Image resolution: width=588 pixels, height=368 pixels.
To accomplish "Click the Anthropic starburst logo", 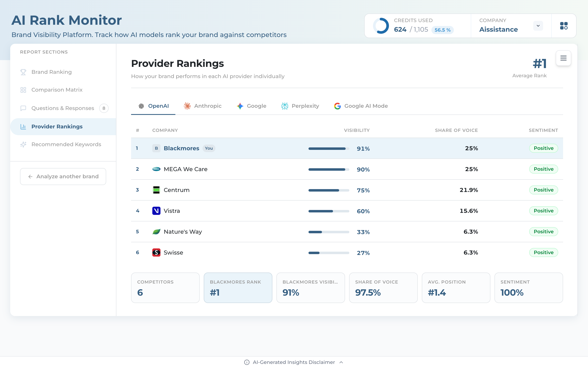I will pos(187,106).
